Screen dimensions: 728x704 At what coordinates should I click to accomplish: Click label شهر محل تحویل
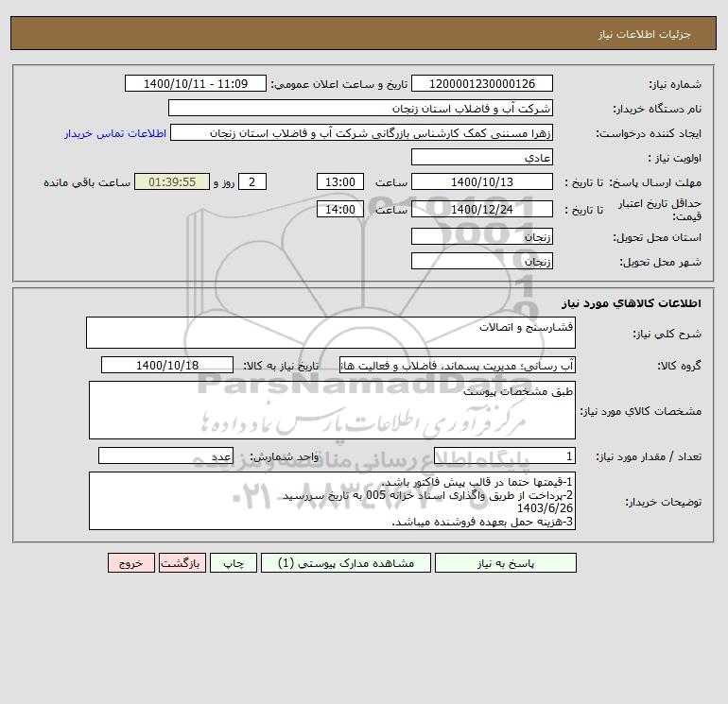(x=660, y=262)
